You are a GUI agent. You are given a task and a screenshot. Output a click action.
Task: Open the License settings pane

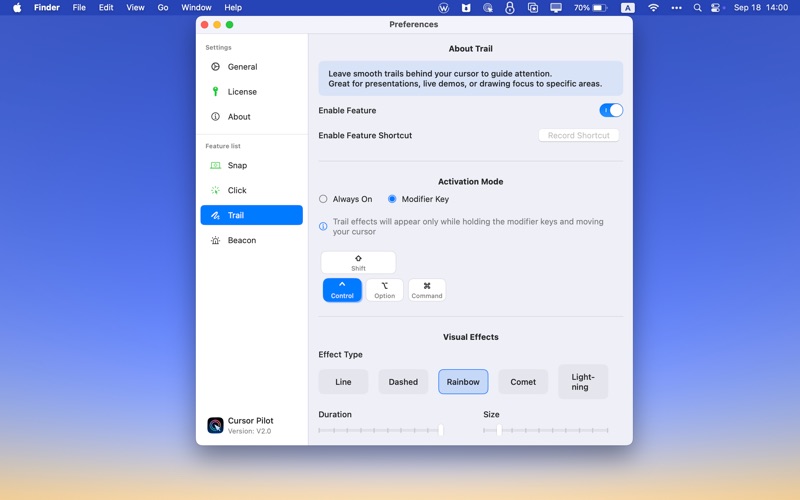(252, 92)
